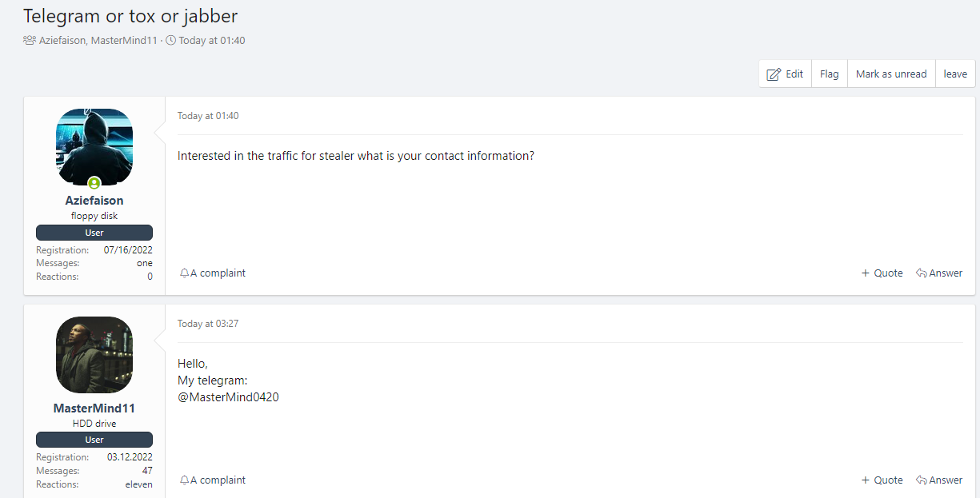Click bell icon on Aziefaison's post
Image resolution: width=980 pixels, height=498 pixels.
click(184, 273)
